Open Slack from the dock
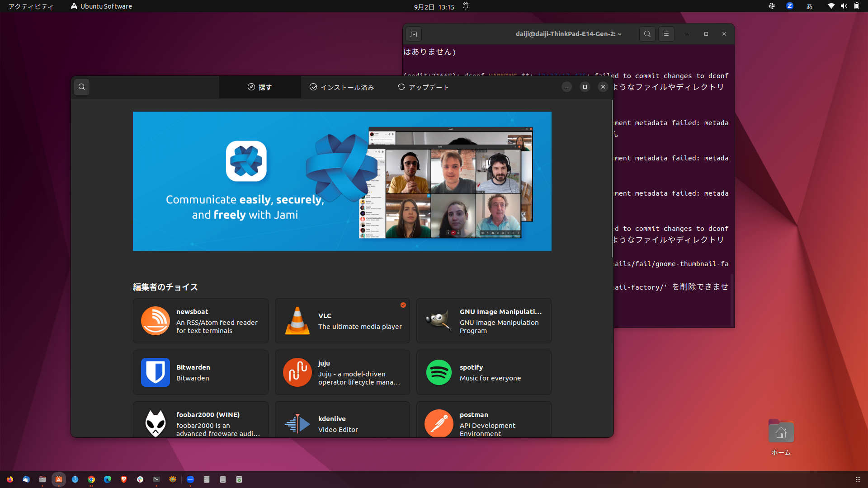 [x=140, y=479]
